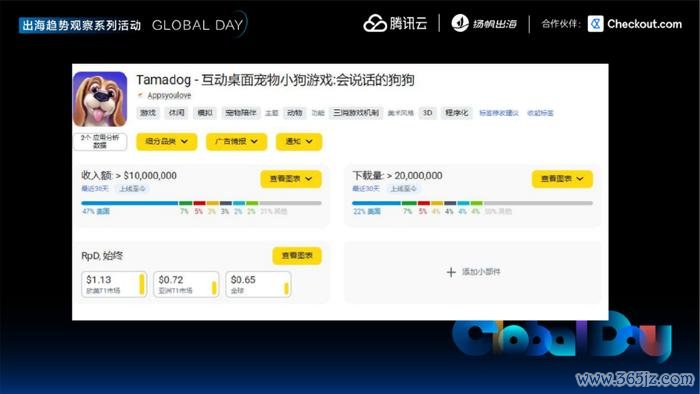This screenshot has width=700, height=394.
Task: Click 查看图表 button in RpD card
Action: pyautogui.click(x=297, y=256)
